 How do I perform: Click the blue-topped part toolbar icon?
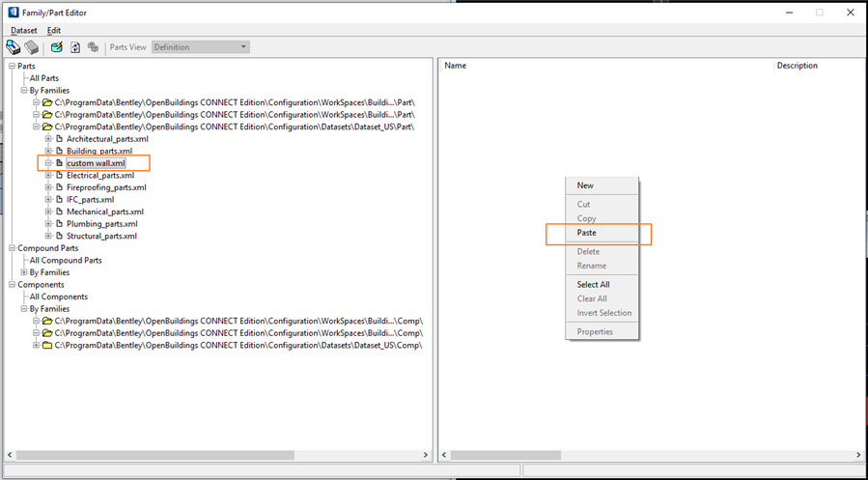pos(13,47)
